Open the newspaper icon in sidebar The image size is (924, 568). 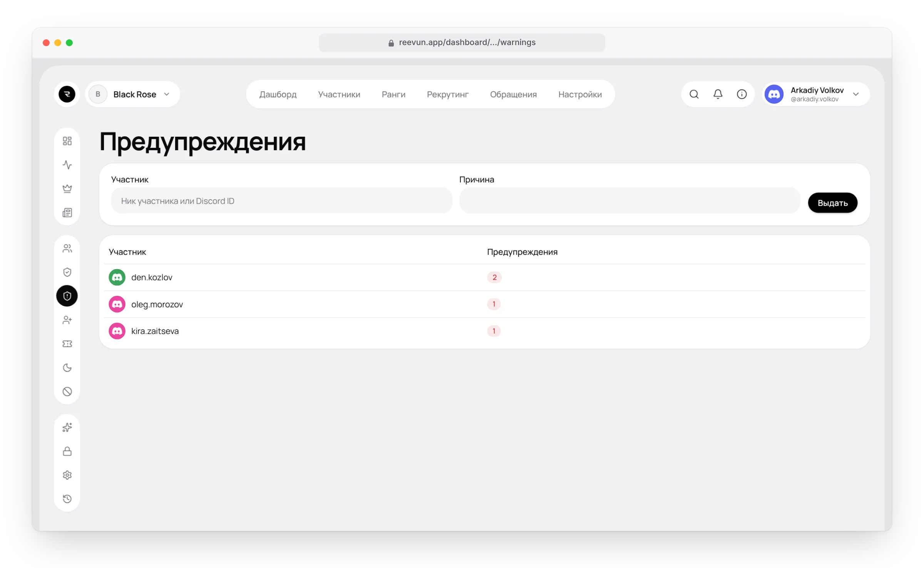click(67, 213)
